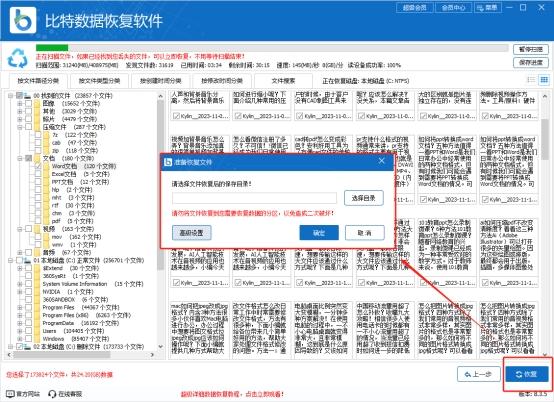Click the drive icon of 01 本地磁盘 正常文件

27,260
